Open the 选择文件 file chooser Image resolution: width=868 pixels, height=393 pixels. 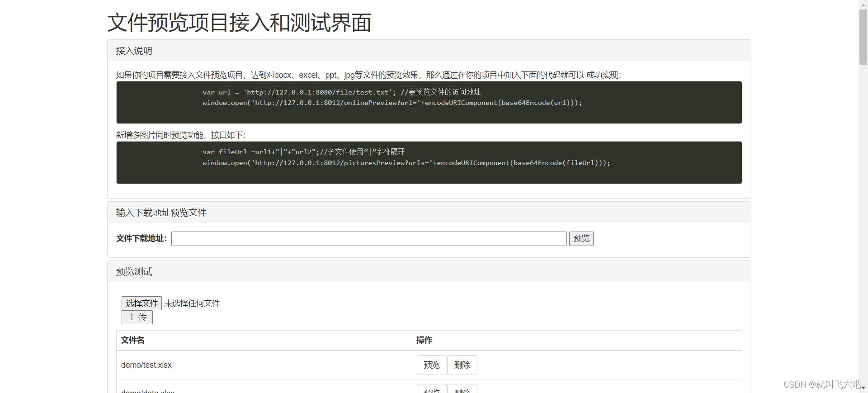(142, 303)
